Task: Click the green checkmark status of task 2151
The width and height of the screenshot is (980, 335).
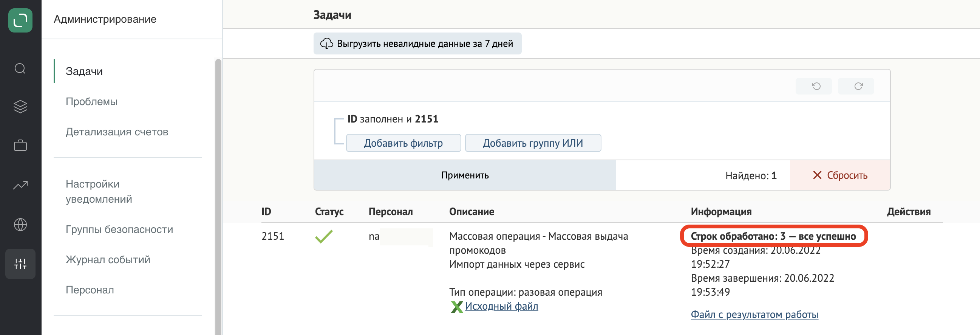Action: click(324, 236)
